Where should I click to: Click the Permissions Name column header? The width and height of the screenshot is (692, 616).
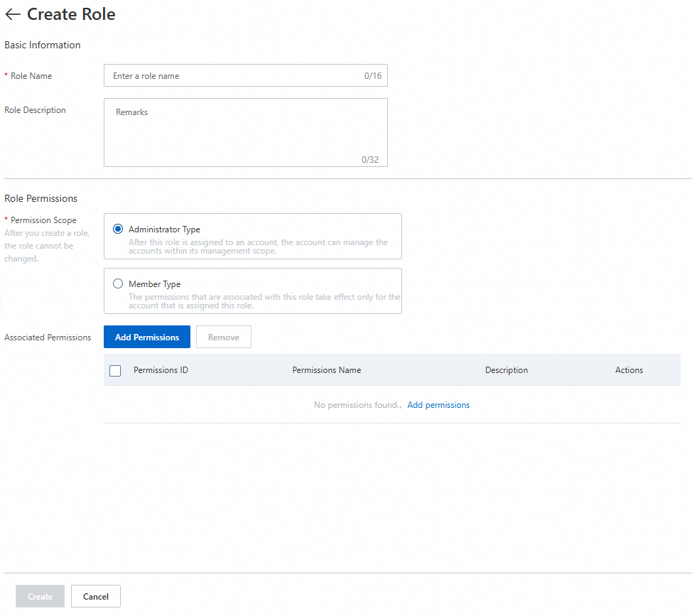[x=327, y=370]
